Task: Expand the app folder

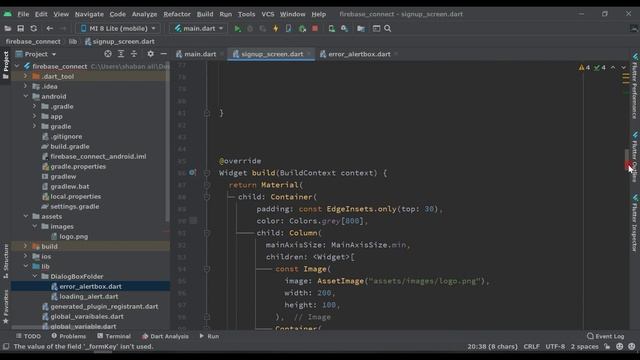Action: pyautogui.click(x=35, y=116)
